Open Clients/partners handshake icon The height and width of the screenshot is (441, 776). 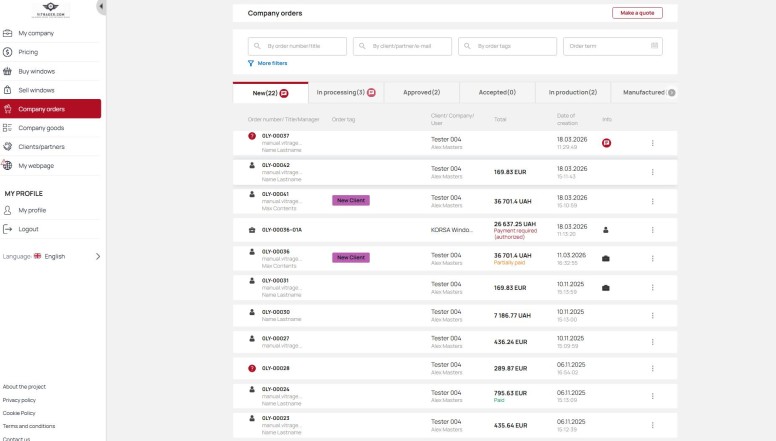click(x=8, y=147)
